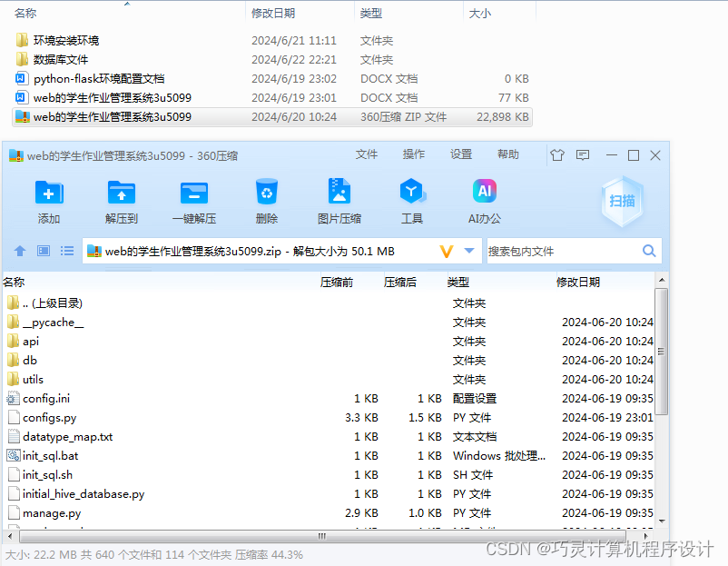The image size is (728, 566).
Task: Select the Add (添加) icon
Action: (48, 194)
